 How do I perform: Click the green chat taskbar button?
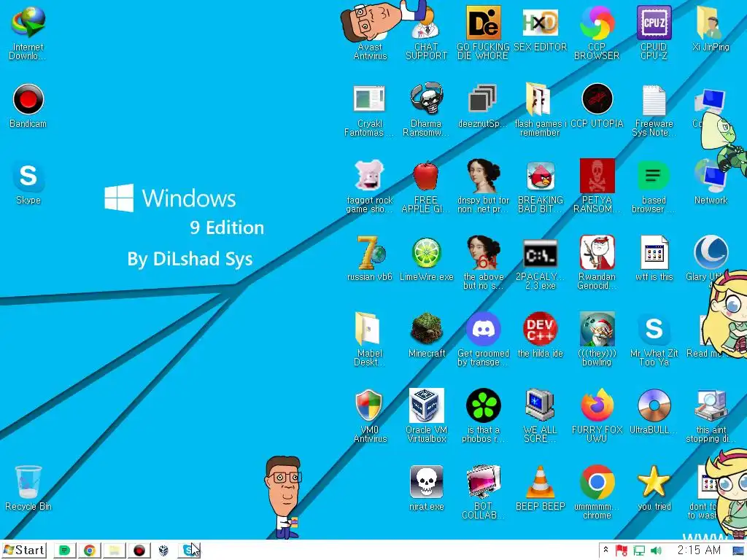click(64, 551)
